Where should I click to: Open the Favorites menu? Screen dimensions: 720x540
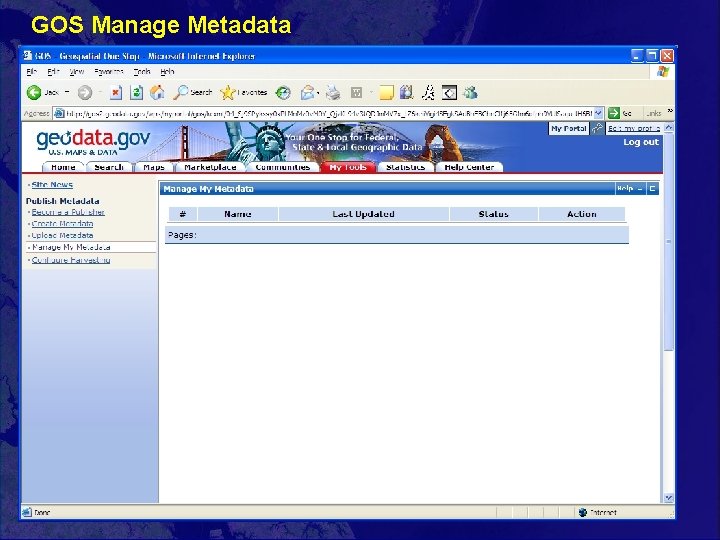pos(109,72)
